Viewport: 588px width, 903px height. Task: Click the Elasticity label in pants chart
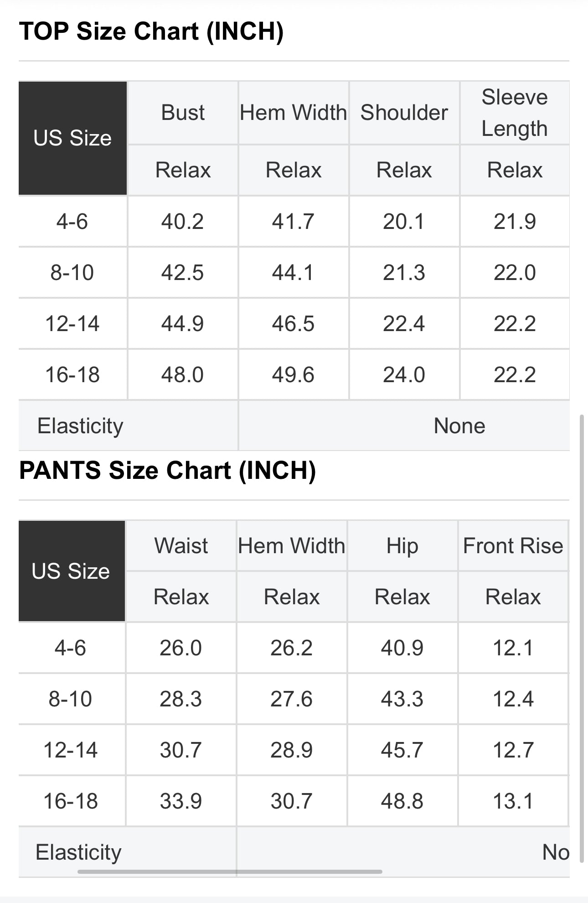(78, 852)
